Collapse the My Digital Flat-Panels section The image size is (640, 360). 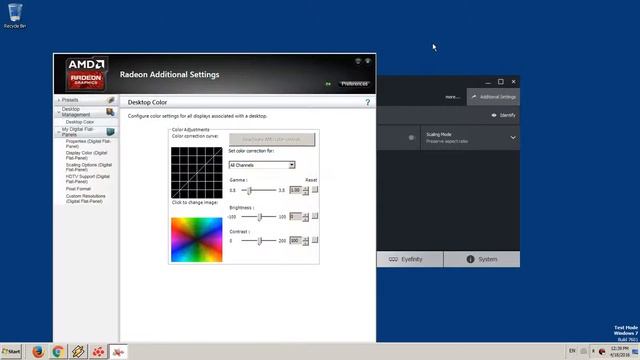58,132
